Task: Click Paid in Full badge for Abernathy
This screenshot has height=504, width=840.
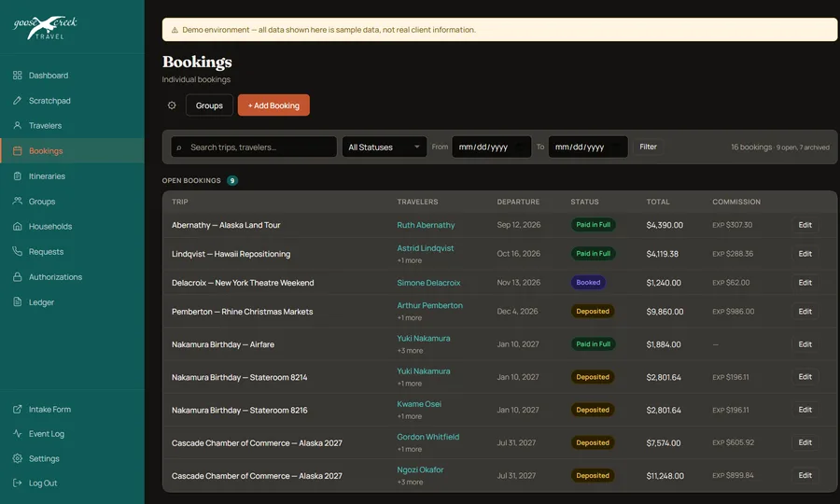Action: coord(593,225)
